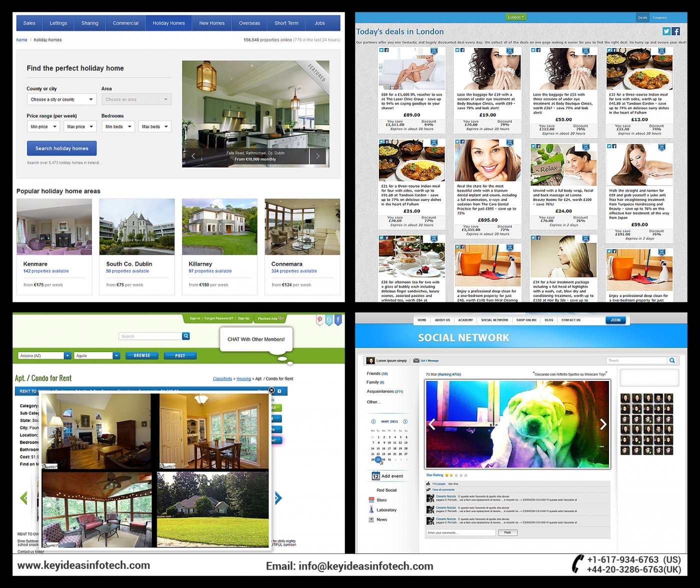This screenshot has width=700, height=588.
Task: Open the Facebook ribbon icon on classifieds site
Action: point(338,320)
